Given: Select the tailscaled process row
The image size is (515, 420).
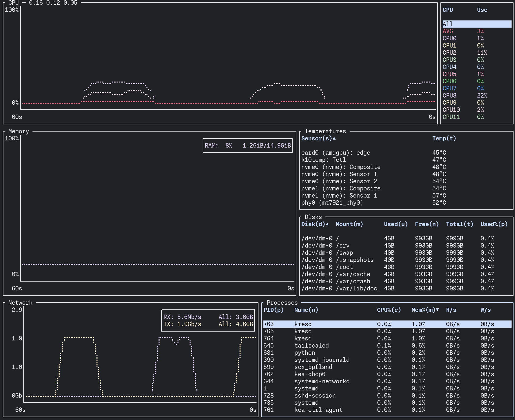Looking at the screenshot, I should tap(311, 346).
